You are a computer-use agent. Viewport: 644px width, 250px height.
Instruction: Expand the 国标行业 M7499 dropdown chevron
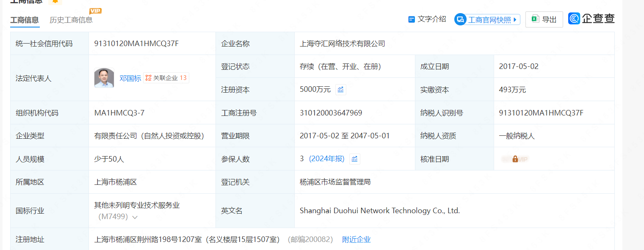coord(135,217)
